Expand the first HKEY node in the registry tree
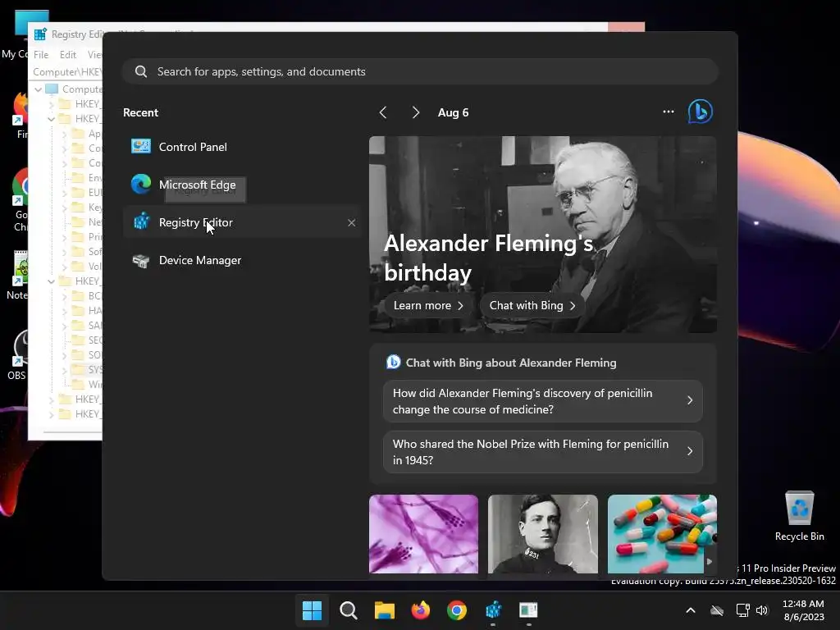 [51, 104]
